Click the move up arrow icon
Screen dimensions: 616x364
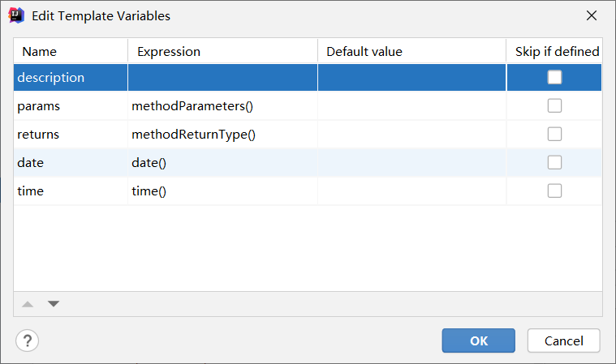tap(28, 304)
